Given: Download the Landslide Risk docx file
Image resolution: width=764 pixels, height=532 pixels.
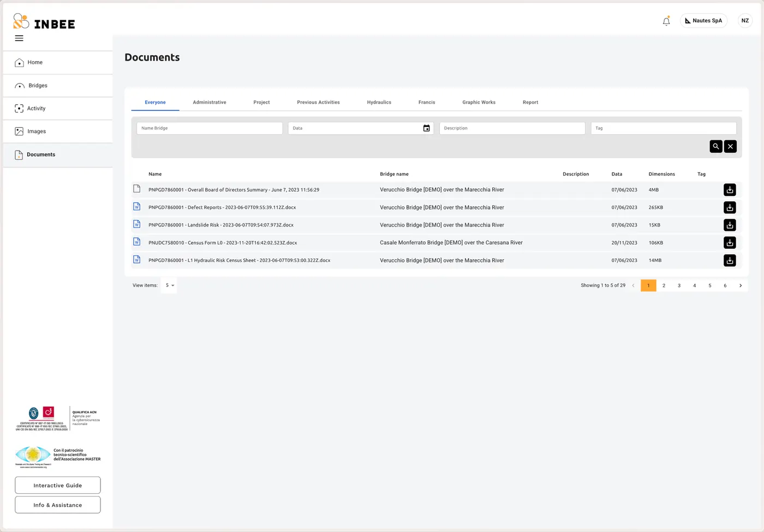Looking at the screenshot, I should (730, 225).
